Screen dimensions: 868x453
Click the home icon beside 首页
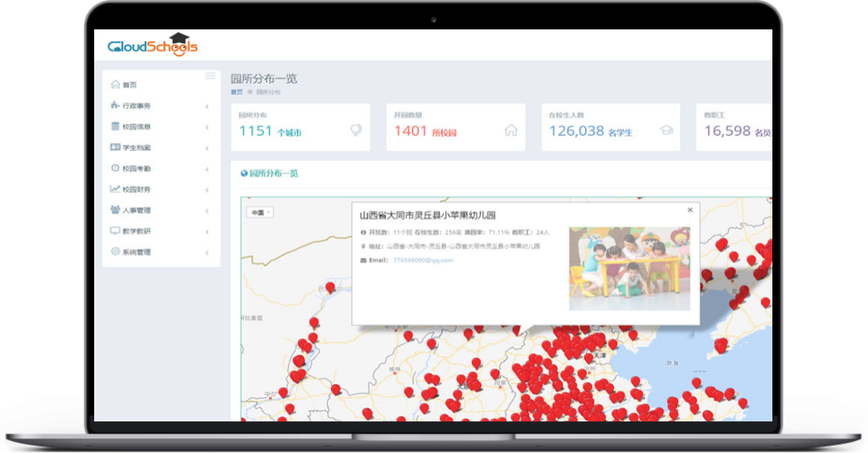coord(115,84)
